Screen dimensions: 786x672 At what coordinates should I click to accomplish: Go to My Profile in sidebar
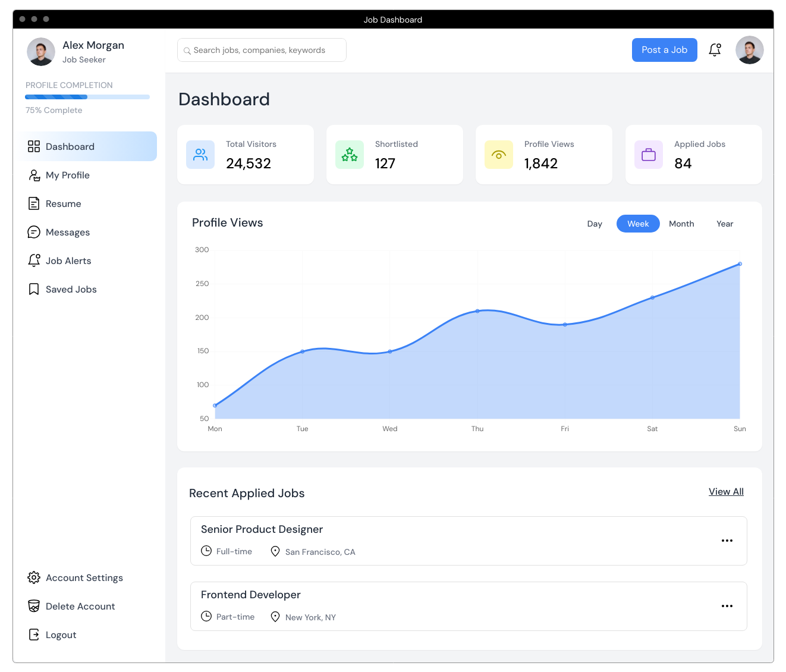coord(68,175)
